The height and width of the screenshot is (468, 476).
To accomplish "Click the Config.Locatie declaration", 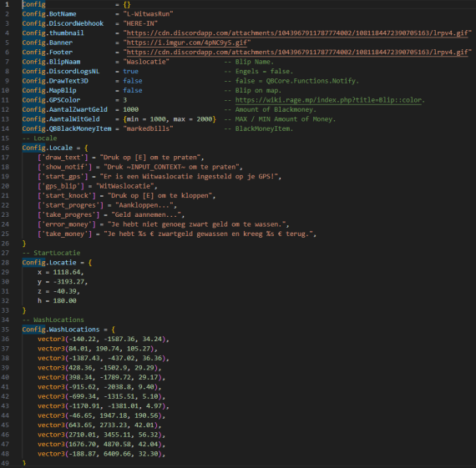I will [x=57, y=262].
